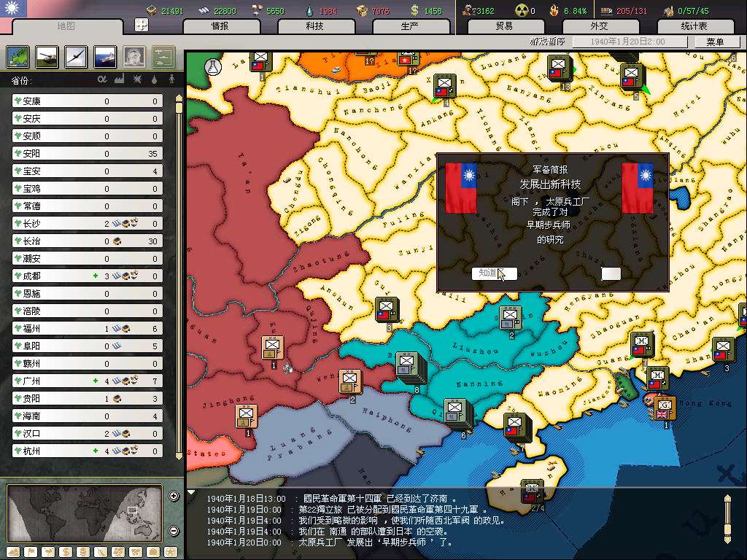Select 杭州 in the province list

click(88, 451)
